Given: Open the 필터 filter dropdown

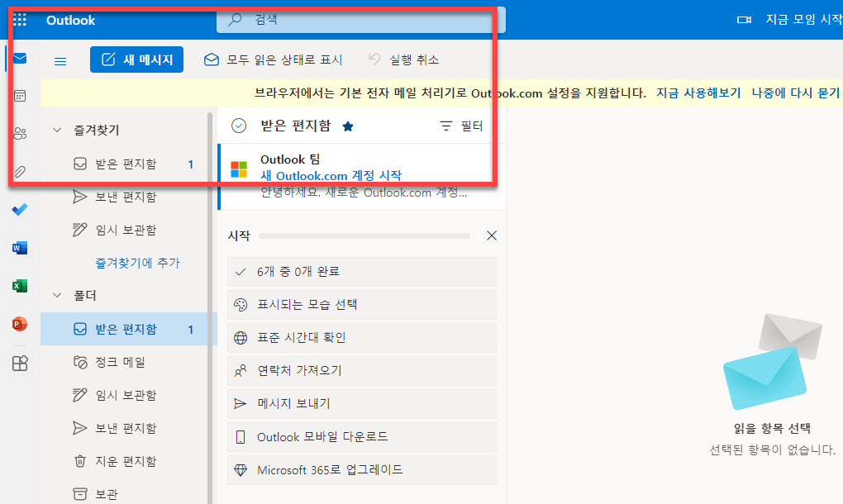Looking at the screenshot, I should pos(462,126).
